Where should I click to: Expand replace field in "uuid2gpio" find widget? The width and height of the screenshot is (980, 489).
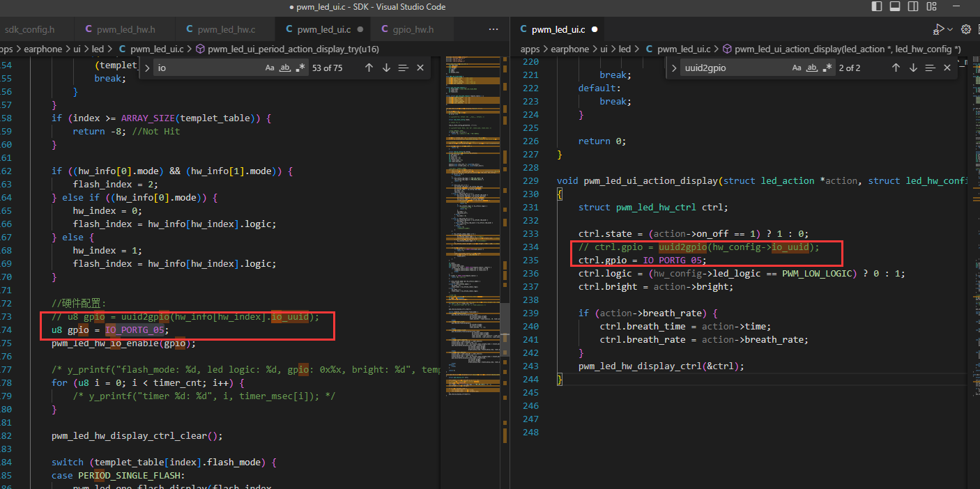[674, 68]
